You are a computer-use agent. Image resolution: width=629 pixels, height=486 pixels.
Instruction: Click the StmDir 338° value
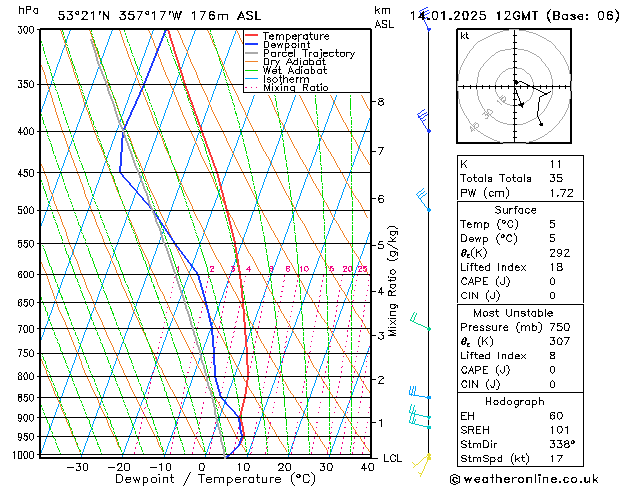point(562,444)
